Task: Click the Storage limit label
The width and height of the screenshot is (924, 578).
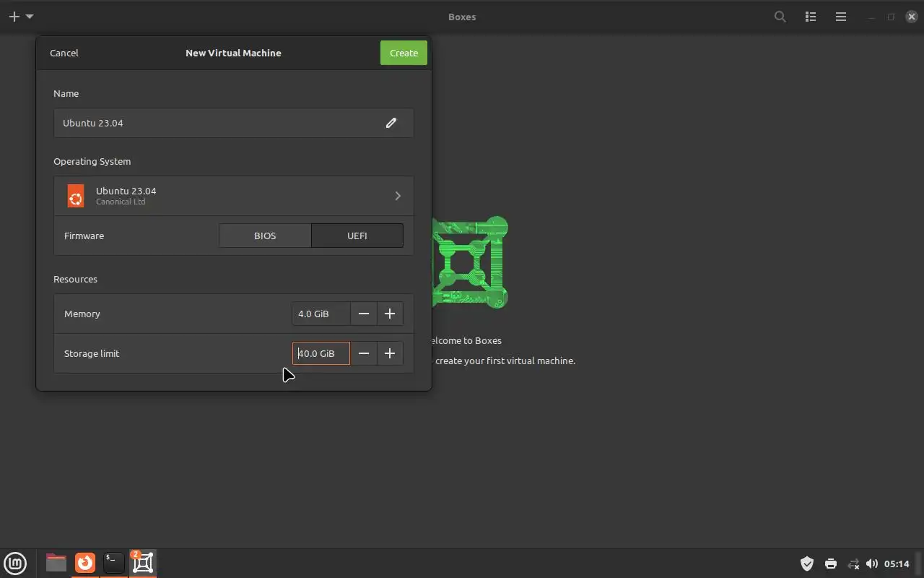Action: pyautogui.click(x=92, y=353)
